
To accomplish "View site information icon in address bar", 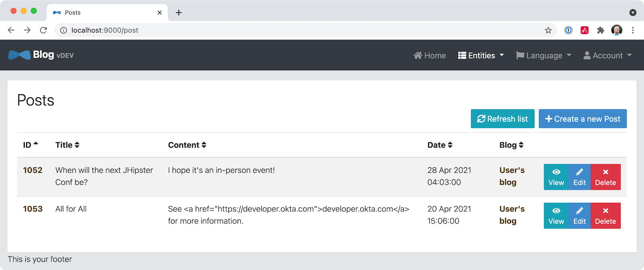I will coord(63,30).
